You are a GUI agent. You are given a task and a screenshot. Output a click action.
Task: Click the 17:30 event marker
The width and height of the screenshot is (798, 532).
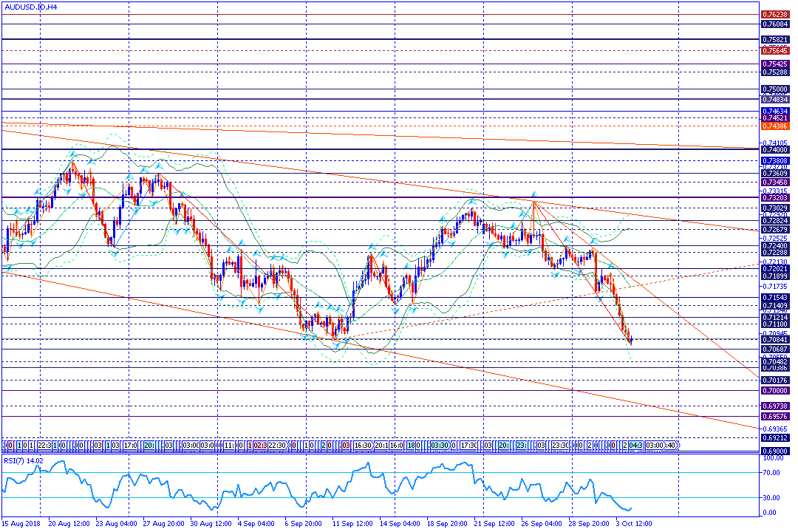468,446
